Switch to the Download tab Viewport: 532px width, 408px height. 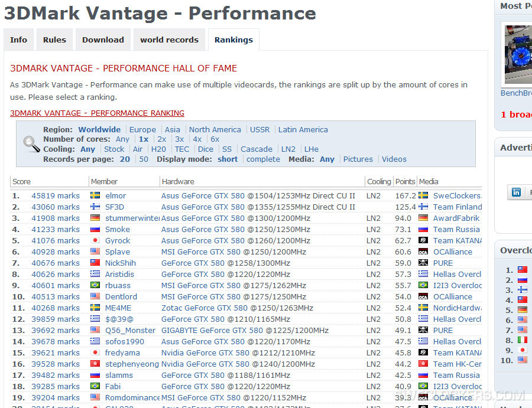(x=103, y=40)
